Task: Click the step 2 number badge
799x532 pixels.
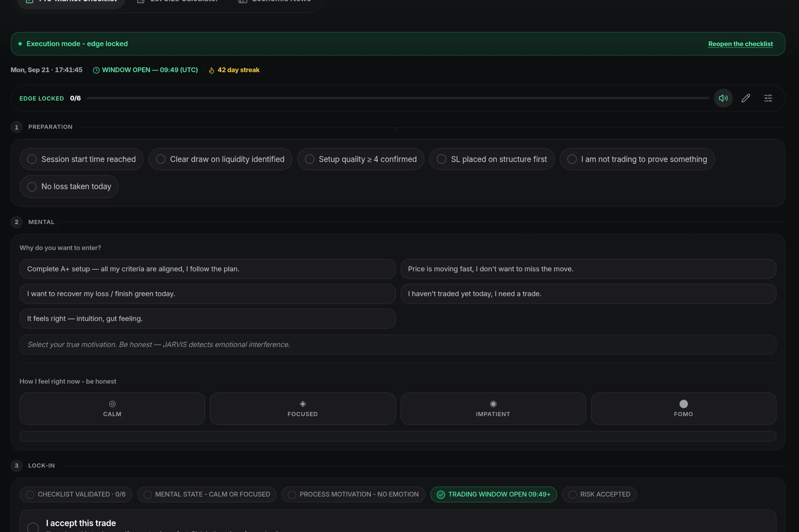Action: coord(17,222)
